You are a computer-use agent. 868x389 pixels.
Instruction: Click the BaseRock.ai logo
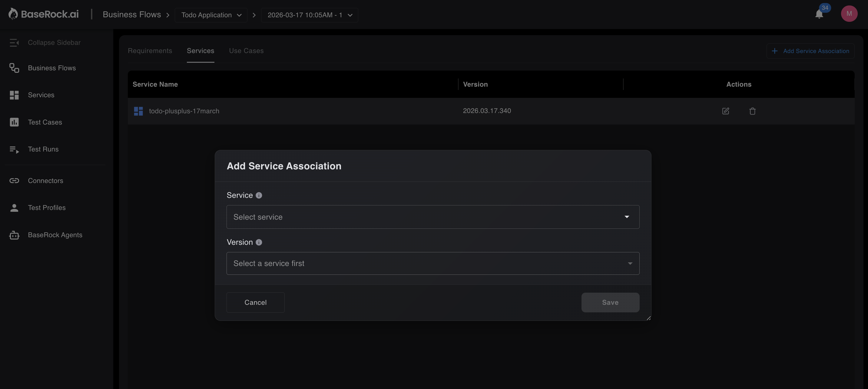click(44, 14)
